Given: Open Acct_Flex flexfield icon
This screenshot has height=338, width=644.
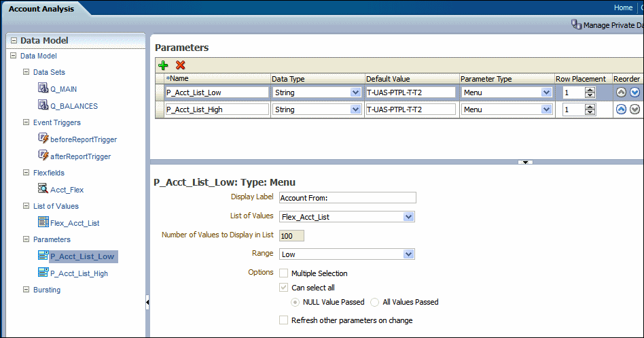Looking at the screenshot, I should [x=43, y=188].
